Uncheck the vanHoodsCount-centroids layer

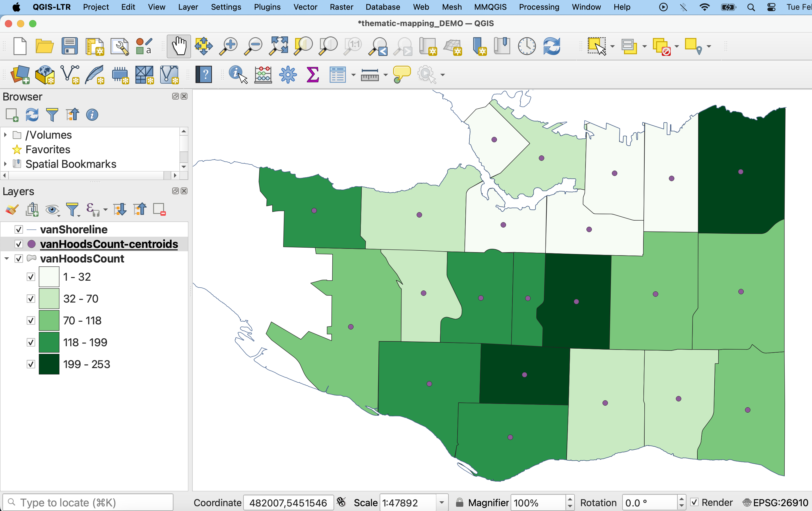pyautogui.click(x=19, y=244)
